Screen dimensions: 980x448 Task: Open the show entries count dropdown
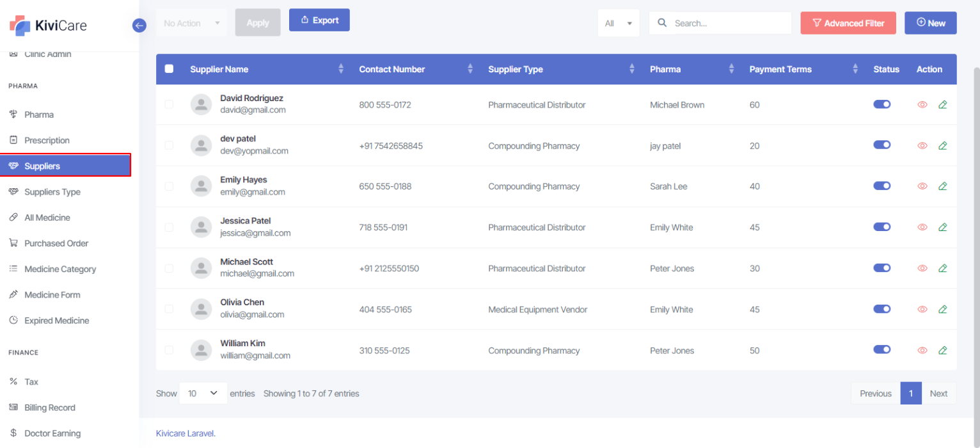(203, 394)
